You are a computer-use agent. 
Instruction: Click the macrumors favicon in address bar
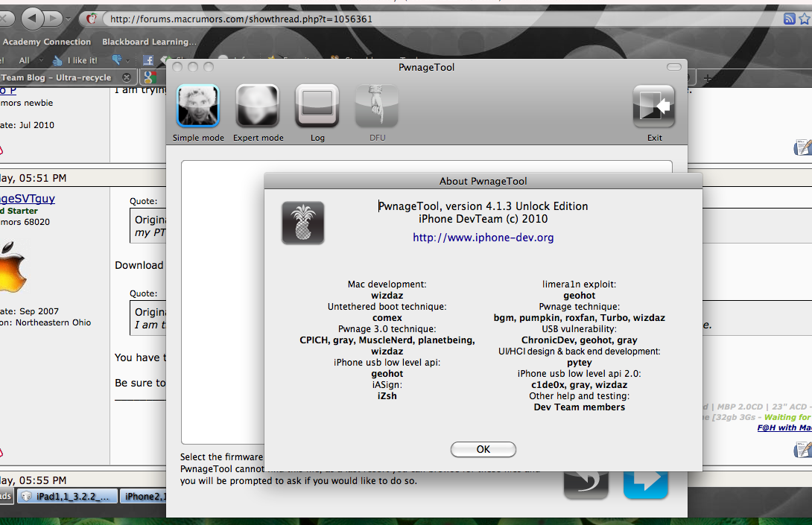(x=92, y=19)
